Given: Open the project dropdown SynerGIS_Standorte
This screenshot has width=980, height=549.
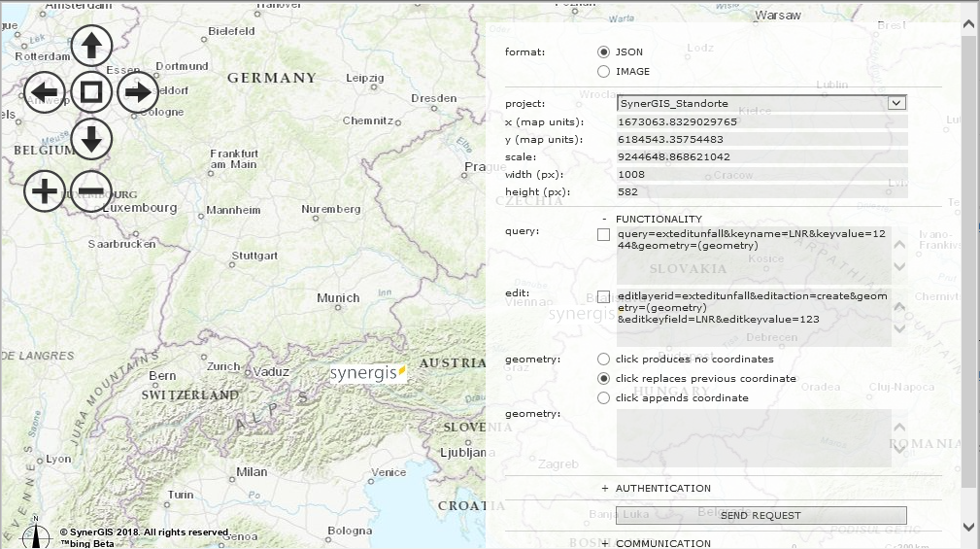Looking at the screenshot, I should coord(761,103).
